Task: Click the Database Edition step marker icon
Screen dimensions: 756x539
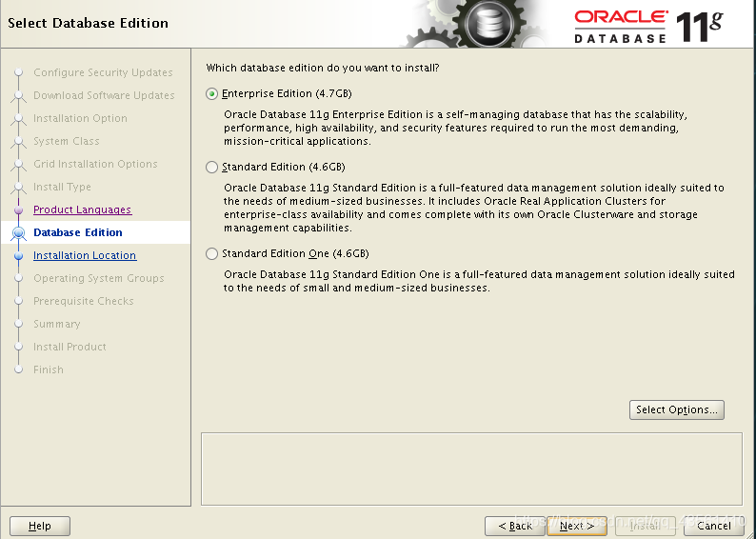Action: [19, 233]
